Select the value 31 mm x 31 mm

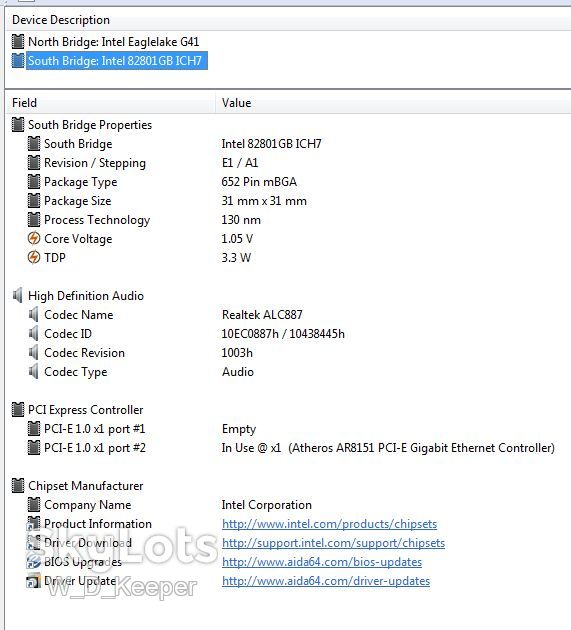point(264,200)
